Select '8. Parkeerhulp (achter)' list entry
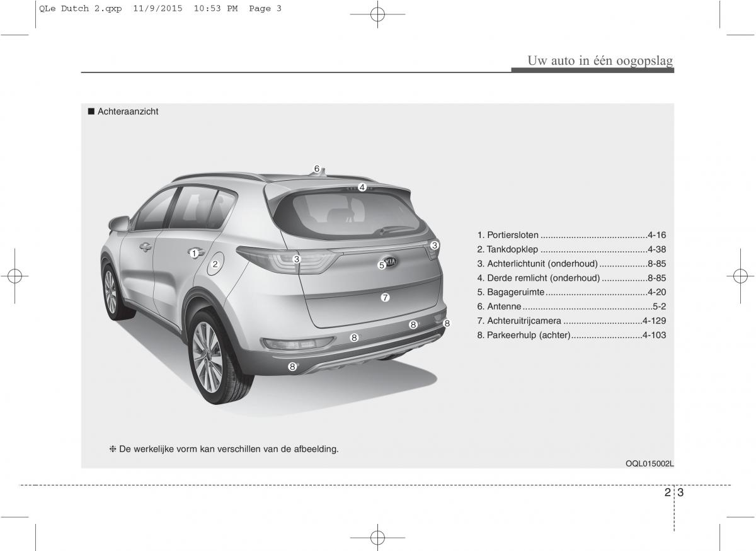756x551 pixels. click(x=571, y=335)
